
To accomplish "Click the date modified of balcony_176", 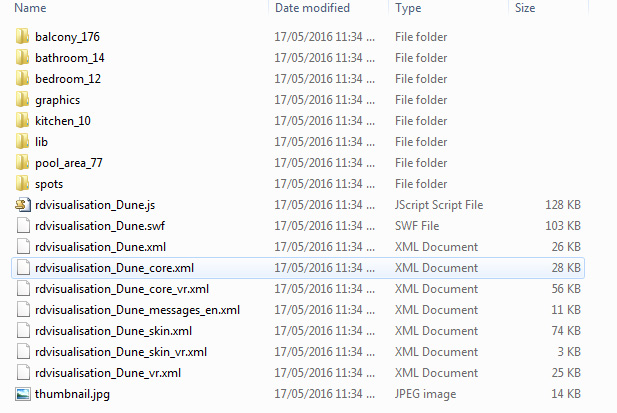I will [325, 37].
